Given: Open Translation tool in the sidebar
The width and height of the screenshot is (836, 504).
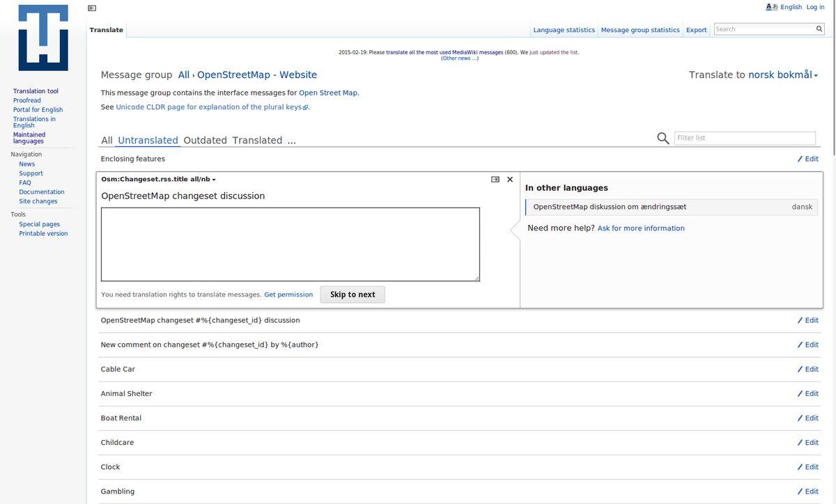Looking at the screenshot, I should pos(36,91).
